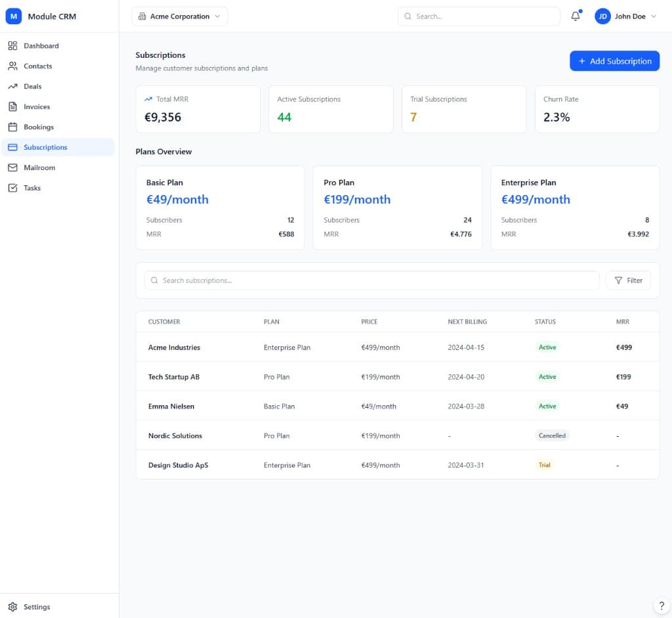
Task: Expand the Acme Corporation company switcher
Action: (x=180, y=16)
